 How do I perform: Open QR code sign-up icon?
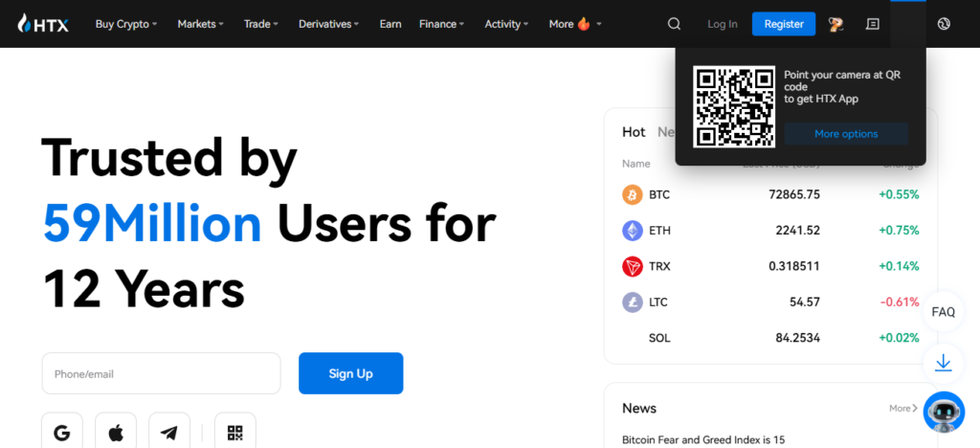235,433
